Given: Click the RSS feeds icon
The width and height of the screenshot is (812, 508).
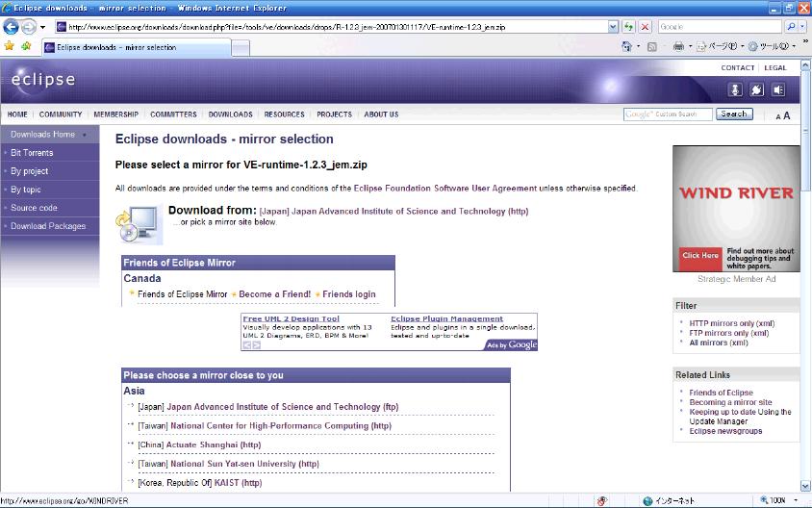Looking at the screenshot, I should coord(652,46).
